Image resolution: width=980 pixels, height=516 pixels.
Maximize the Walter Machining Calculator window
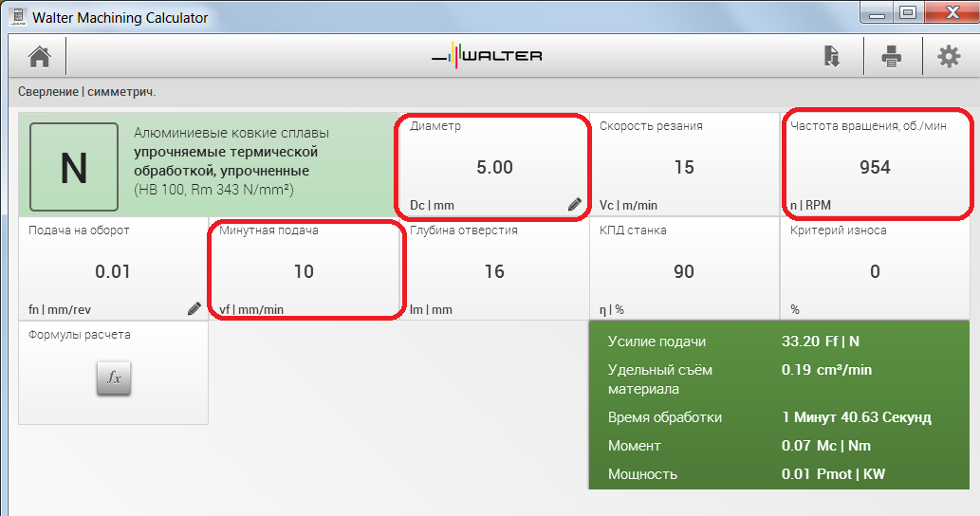(x=908, y=12)
